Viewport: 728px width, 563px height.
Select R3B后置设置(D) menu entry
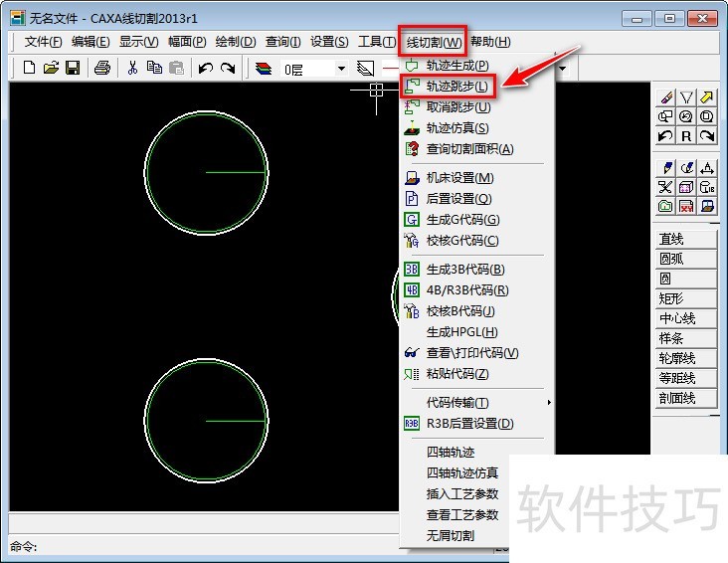[477, 424]
